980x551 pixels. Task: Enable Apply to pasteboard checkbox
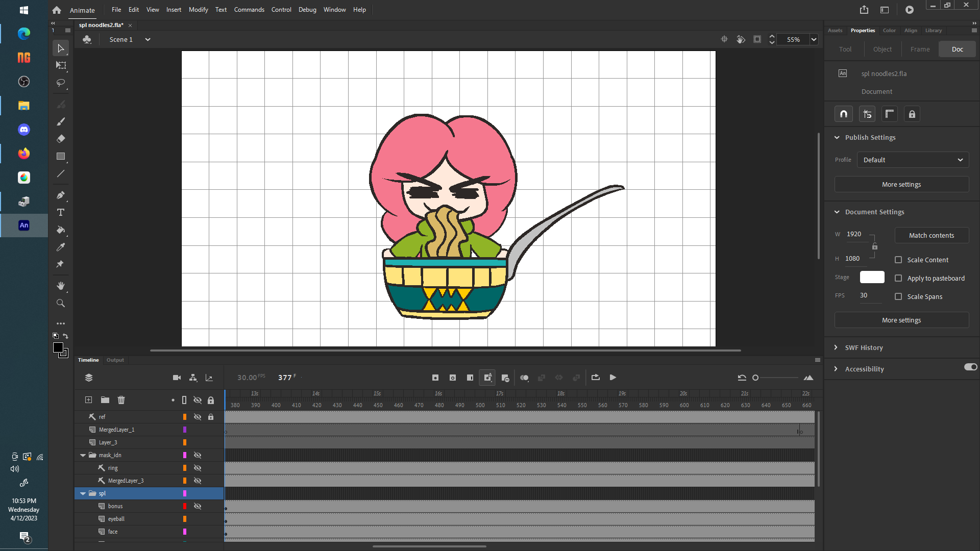pyautogui.click(x=898, y=278)
